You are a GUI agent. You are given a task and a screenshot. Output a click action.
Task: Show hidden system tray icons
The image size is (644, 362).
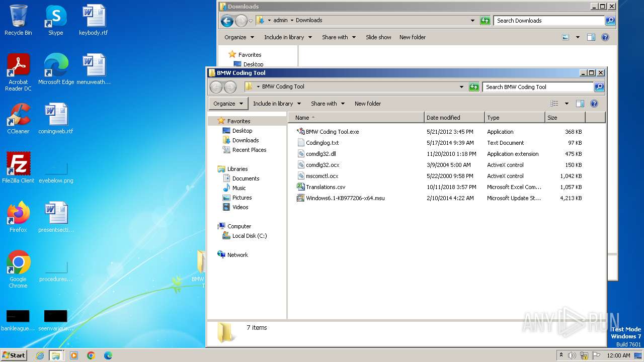pyautogui.click(x=561, y=355)
